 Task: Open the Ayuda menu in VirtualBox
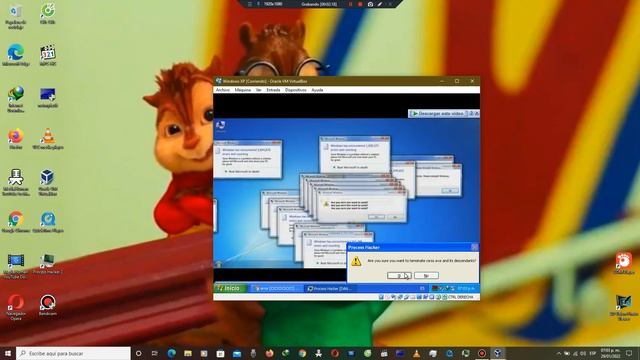317,90
